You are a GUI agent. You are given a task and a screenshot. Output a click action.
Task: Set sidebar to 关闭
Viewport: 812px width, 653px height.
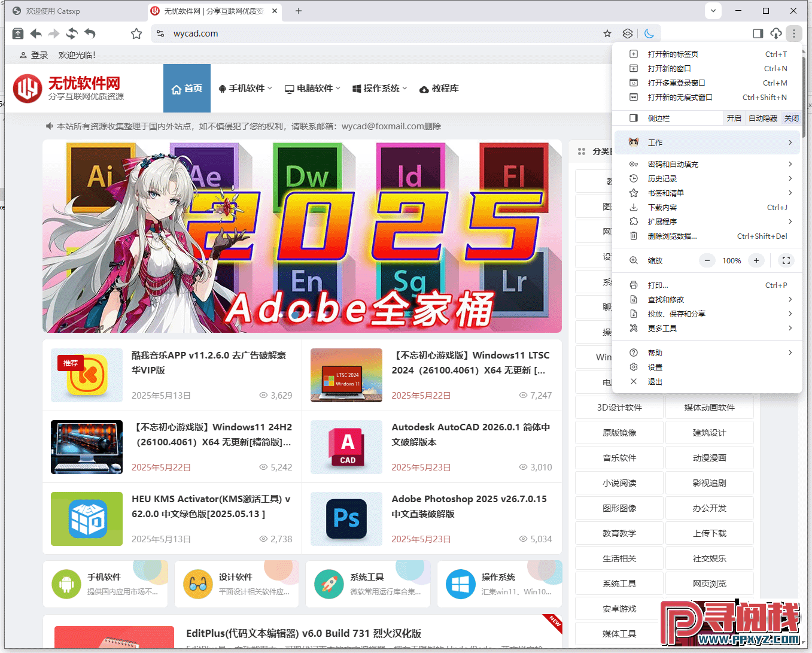point(791,118)
